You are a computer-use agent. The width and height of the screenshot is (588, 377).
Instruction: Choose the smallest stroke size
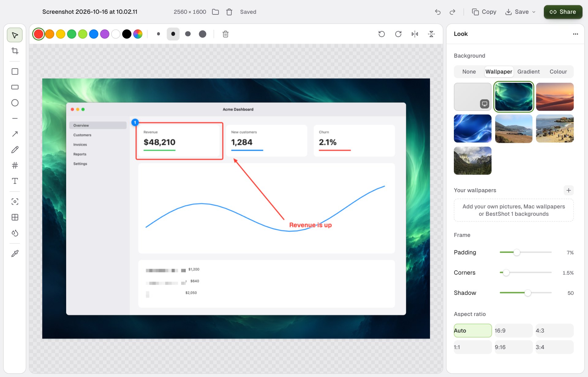coord(158,34)
